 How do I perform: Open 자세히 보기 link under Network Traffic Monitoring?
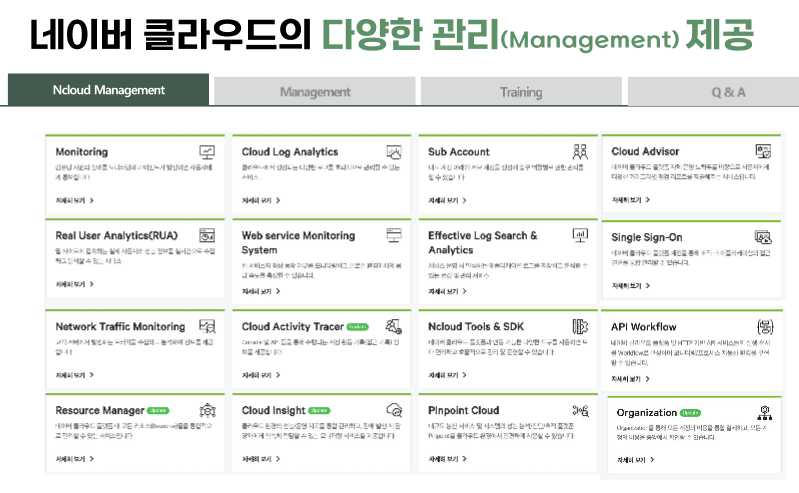click(74, 375)
